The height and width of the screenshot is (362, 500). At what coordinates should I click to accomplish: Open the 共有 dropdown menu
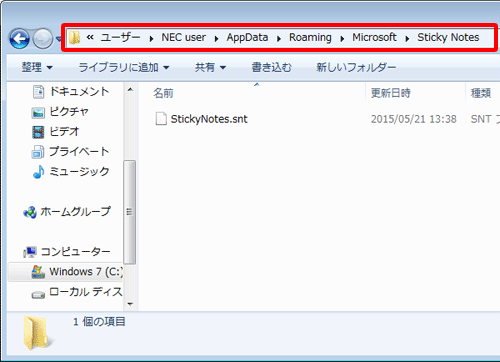[210, 68]
